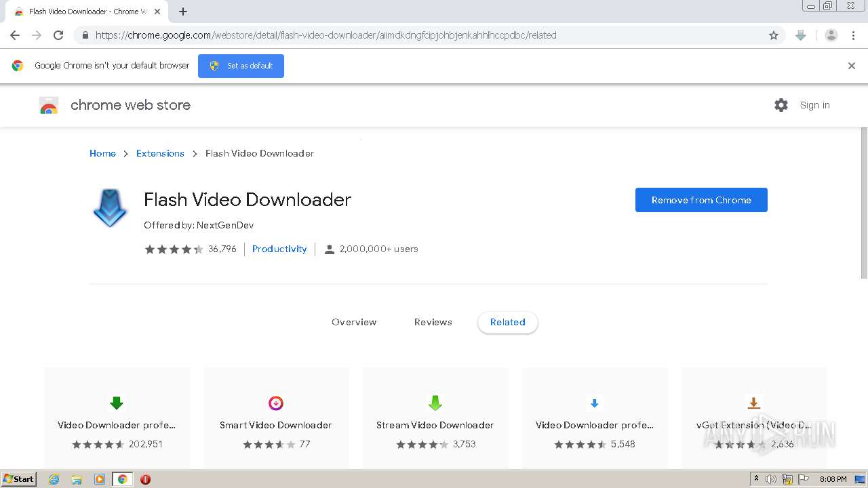The height and width of the screenshot is (488, 868).
Task: Go to Home breadcrumb link
Action: pyautogui.click(x=102, y=153)
